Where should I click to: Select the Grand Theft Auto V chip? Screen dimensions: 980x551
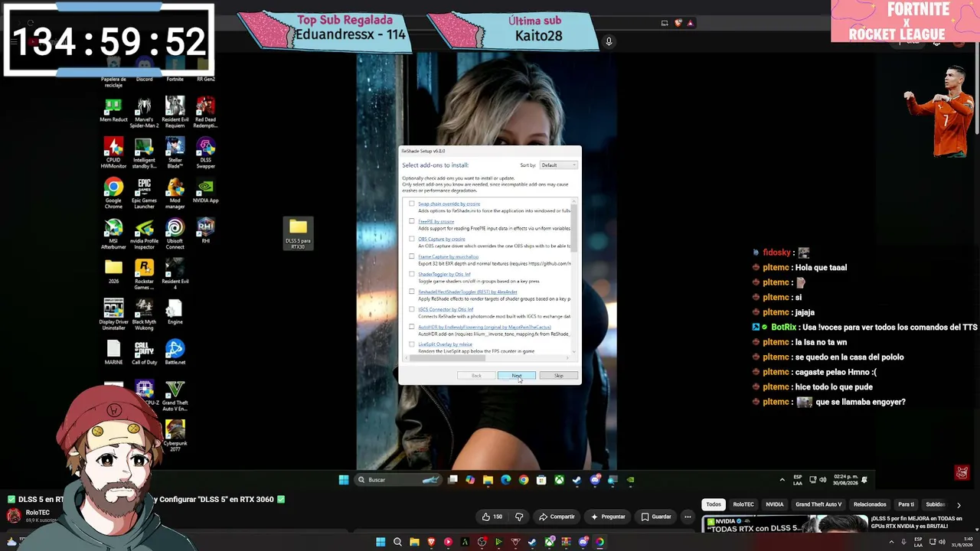[818, 504]
